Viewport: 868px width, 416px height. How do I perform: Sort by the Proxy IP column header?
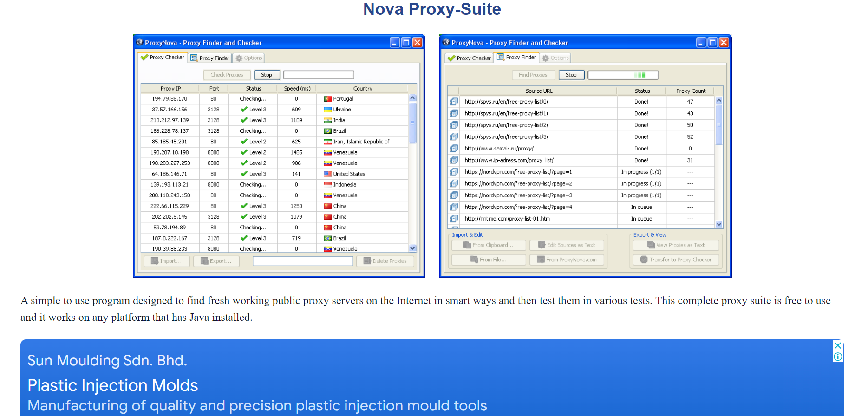pos(170,88)
